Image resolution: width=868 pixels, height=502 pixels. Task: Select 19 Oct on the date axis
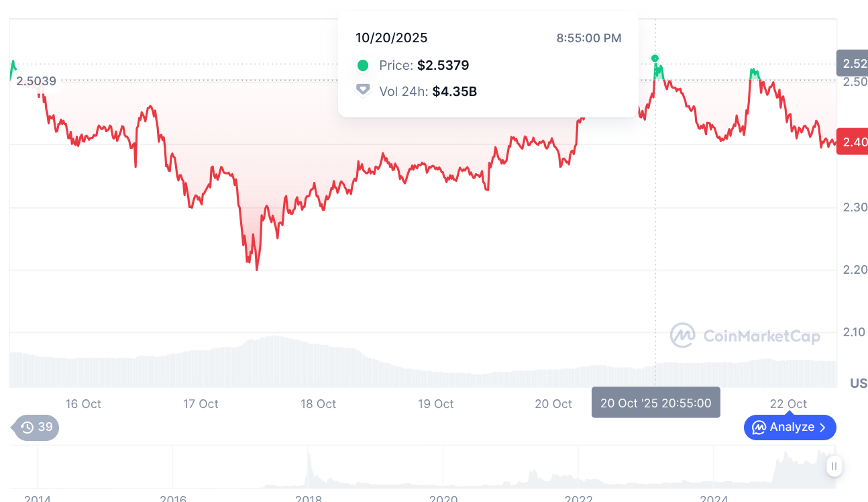(x=435, y=404)
